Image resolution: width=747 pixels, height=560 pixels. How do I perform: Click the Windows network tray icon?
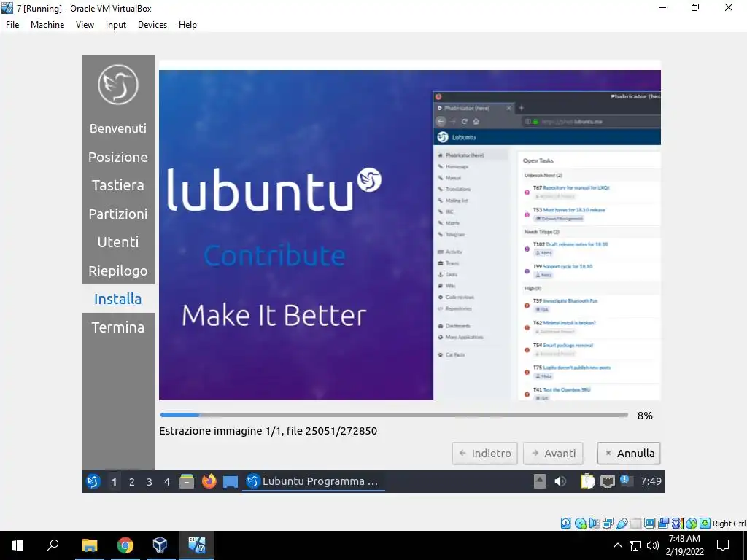click(635, 545)
